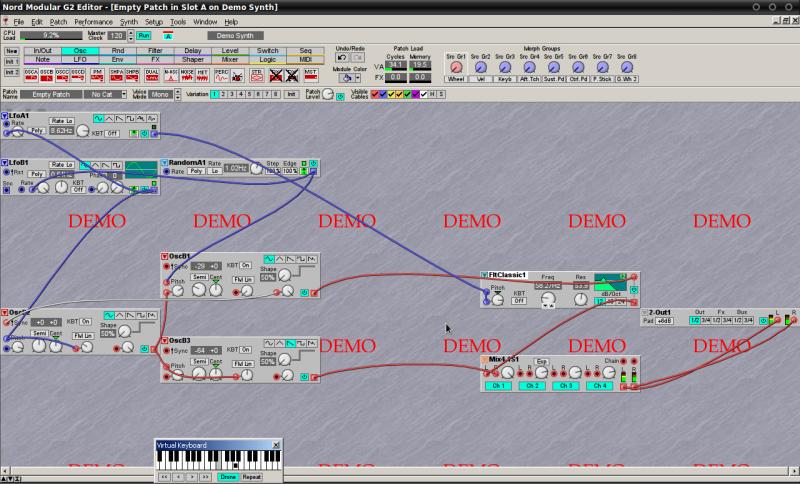Collapse the LfoB1 module triangle
Image resolution: width=800 pixels, height=484 pixels.
coord(5,163)
